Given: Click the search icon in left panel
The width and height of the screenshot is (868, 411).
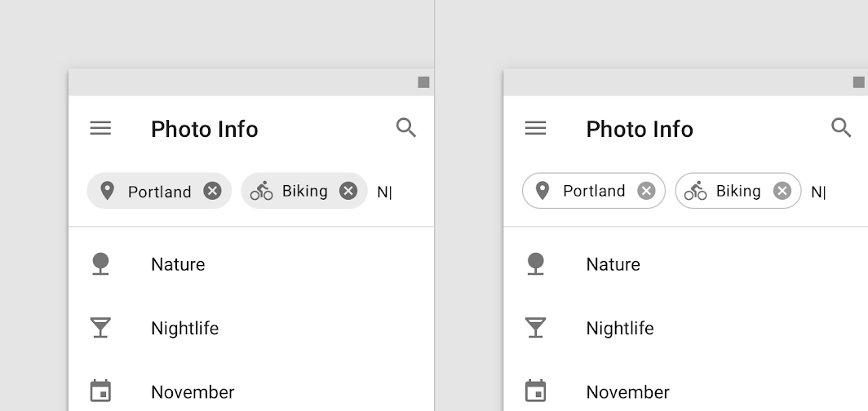Looking at the screenshot, I should 406,128.
